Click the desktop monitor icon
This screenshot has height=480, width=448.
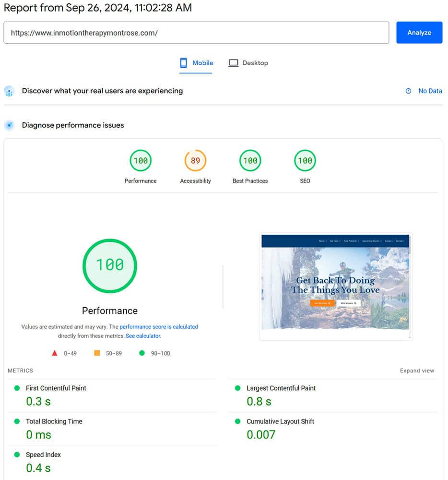tap(233, 63)
